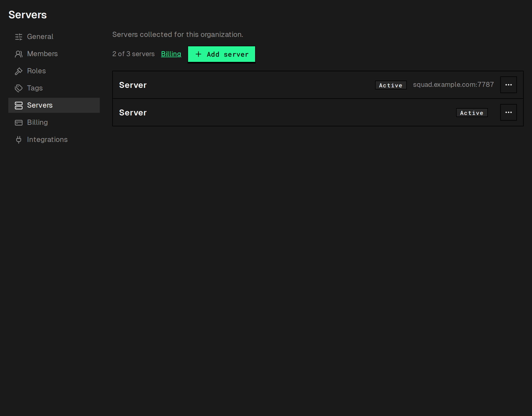Click the Active badge on the second server
Viewport: 532px width, 416px height.
[x=472, y=113]
